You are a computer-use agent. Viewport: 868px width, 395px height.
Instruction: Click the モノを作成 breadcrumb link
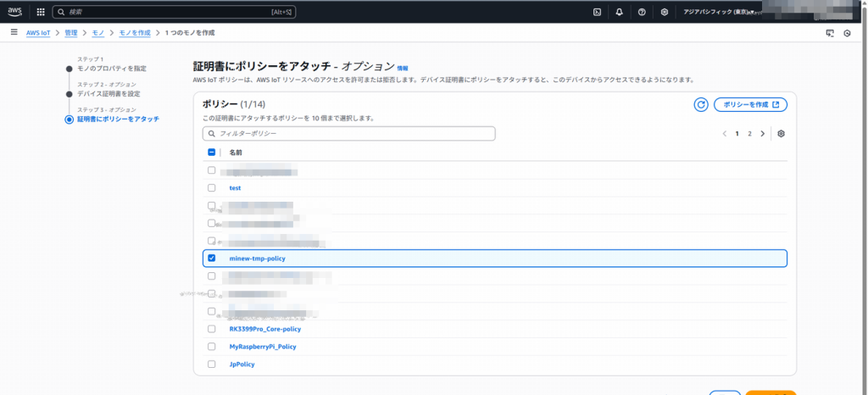point(134,32)
